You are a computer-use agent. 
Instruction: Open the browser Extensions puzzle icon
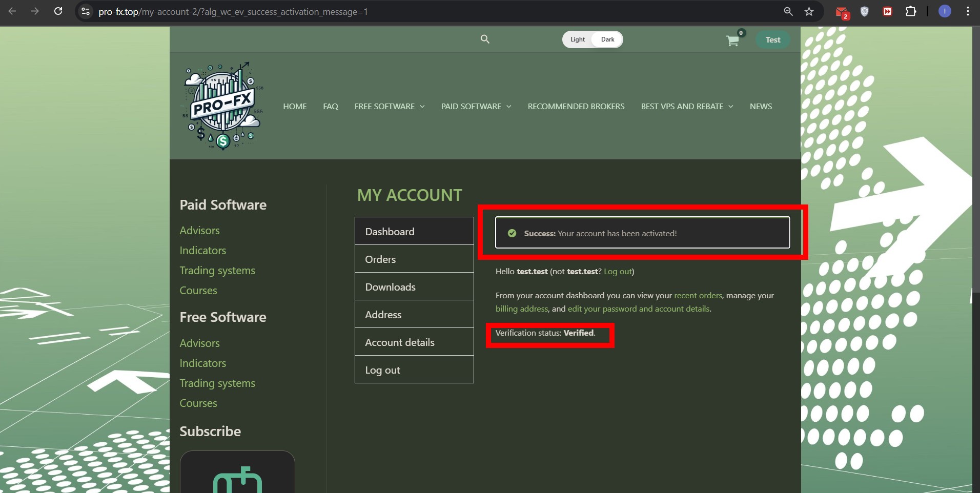coord(911,11)
